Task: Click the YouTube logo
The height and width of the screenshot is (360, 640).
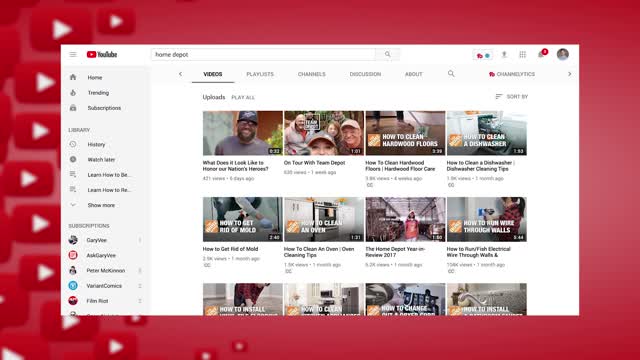Action: [102, 54]
